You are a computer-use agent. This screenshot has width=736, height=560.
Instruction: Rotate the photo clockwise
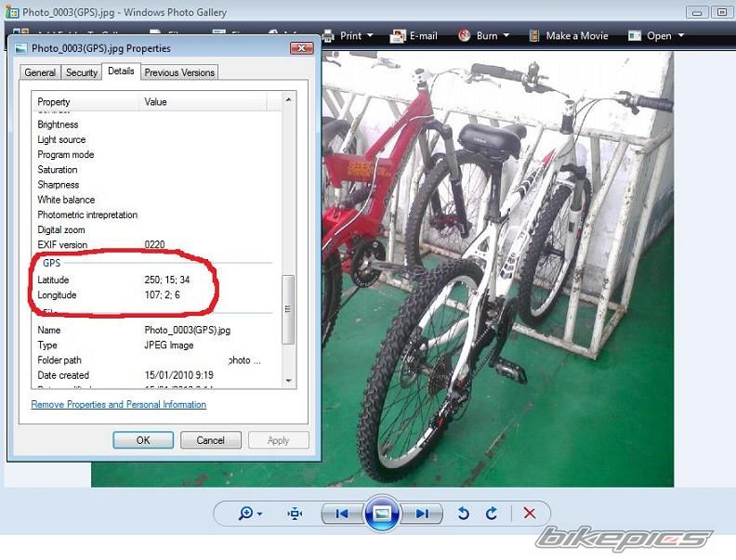click(x=491, y=514)
